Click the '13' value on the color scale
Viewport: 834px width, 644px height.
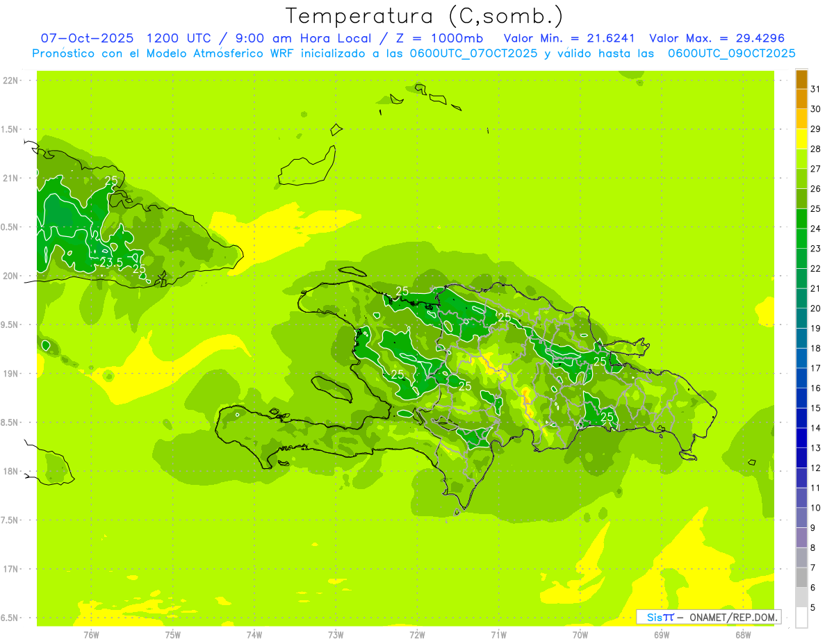point(816,448)
